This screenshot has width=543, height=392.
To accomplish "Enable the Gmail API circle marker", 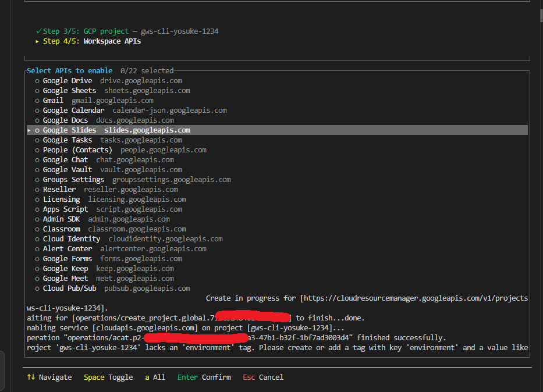I will [x=37, y=101].
